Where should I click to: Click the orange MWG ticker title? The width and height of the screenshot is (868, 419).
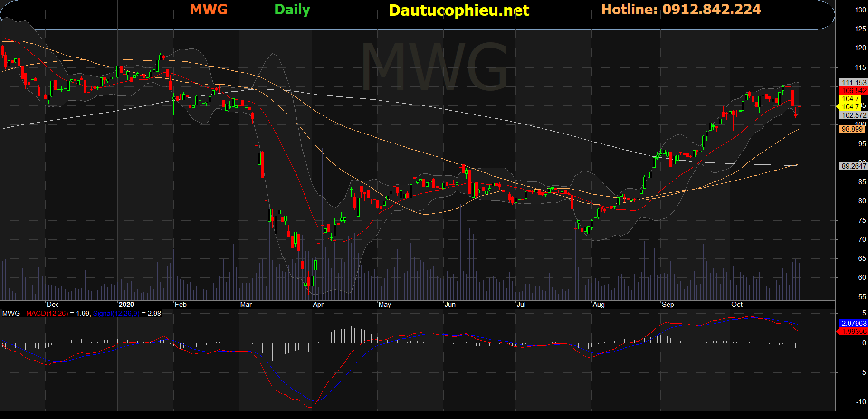[209, 9]
